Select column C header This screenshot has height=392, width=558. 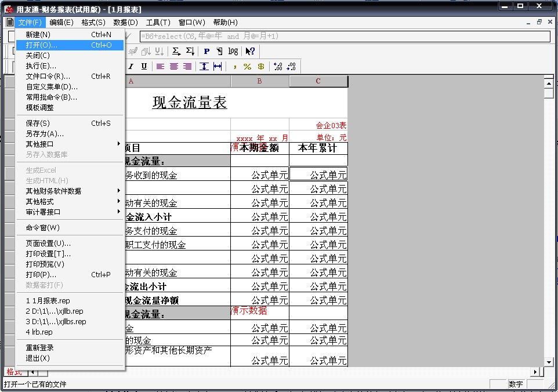coord(318,81)
